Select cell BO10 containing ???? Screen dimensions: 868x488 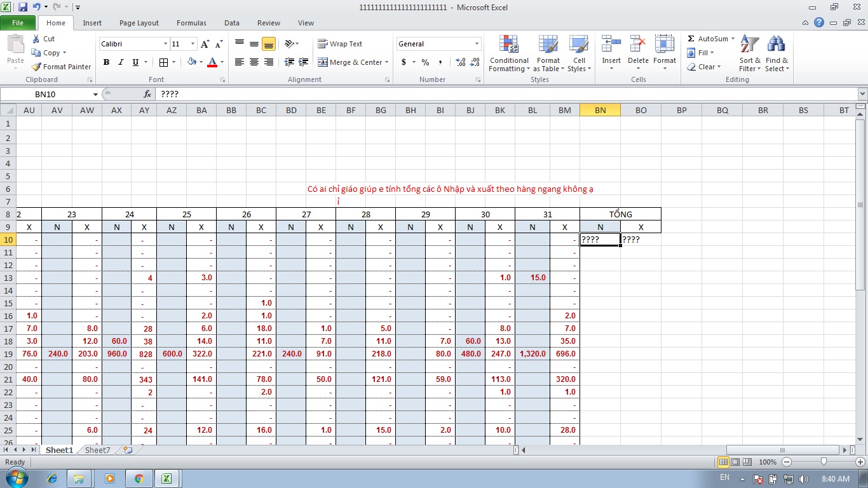[x=641, y=240]
